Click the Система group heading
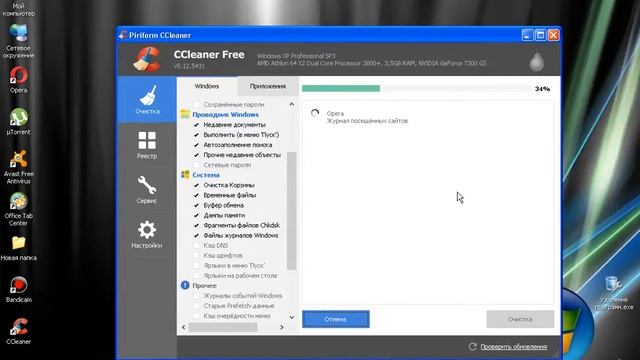This screenshot has width=640, height=360. coord(206,175)
